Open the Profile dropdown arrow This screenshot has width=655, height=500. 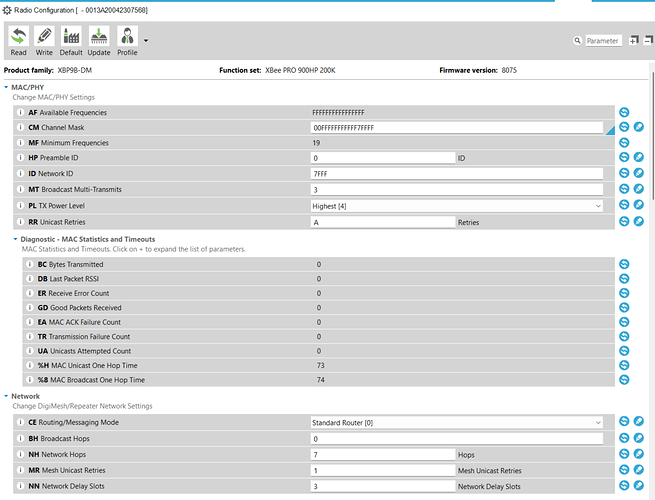pos(147,41)
